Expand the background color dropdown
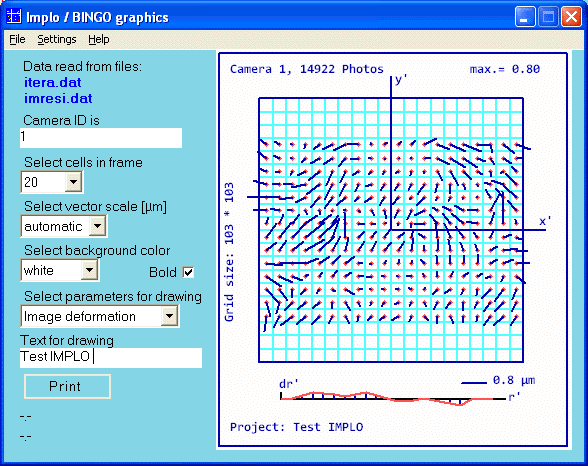 click(90, 270)
